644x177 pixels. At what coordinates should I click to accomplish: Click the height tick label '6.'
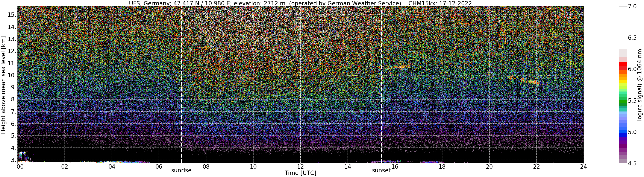point(14,124)
